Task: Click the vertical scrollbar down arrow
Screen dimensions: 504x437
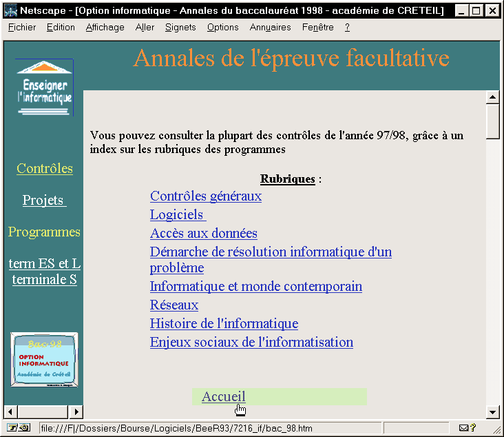Action: coord(492,411)
